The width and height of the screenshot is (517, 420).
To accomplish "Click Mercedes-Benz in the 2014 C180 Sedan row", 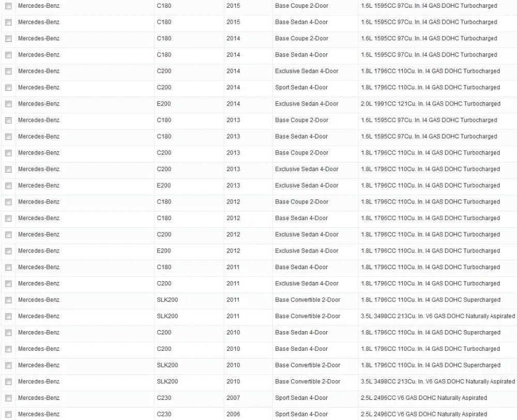I will coord(39,55).
